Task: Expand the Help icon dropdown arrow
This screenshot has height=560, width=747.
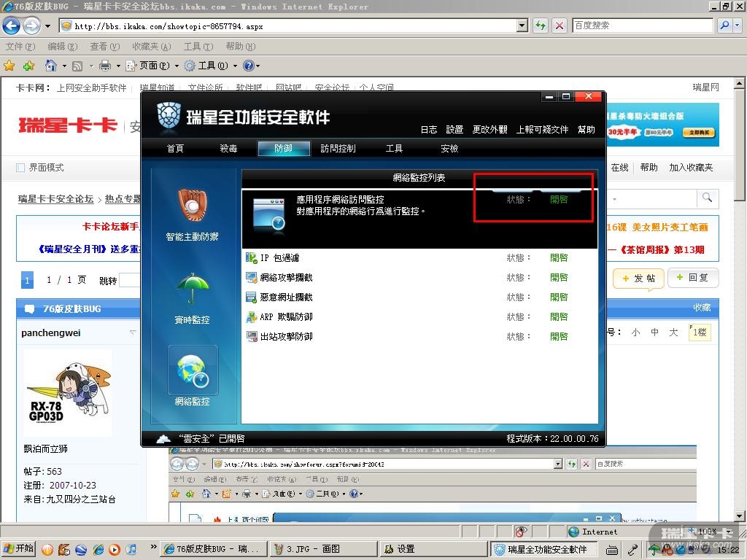Action: click(258, 66)
